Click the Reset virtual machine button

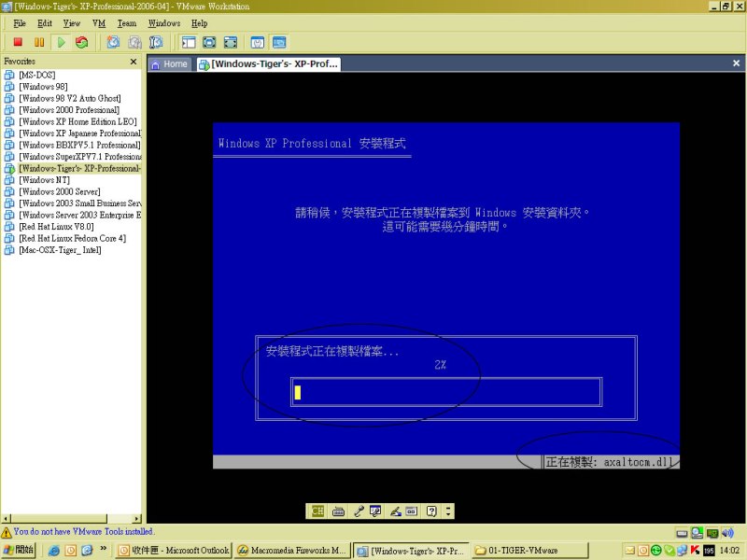[82, 42]
